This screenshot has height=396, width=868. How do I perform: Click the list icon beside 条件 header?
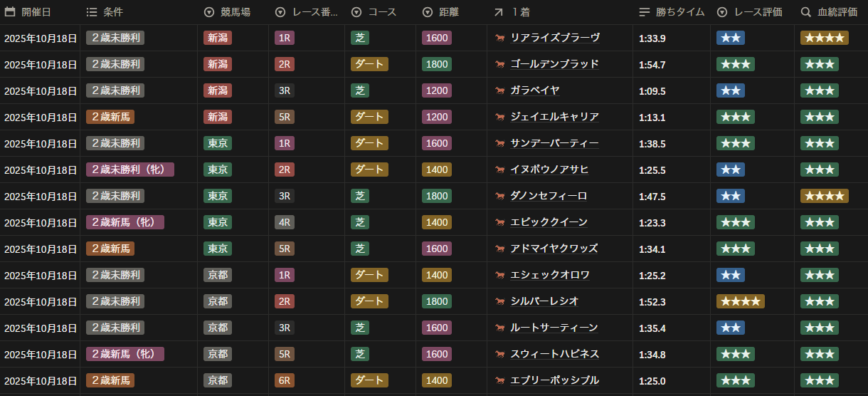coord(92,12)
